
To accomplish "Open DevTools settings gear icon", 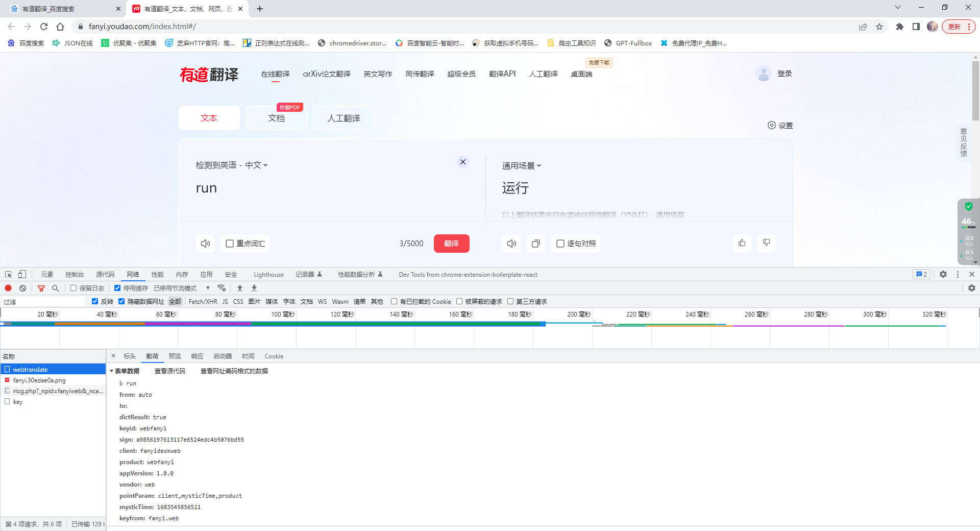I will 943,274.
